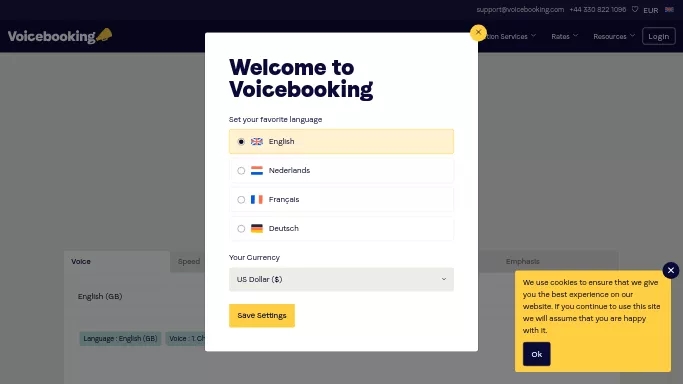Click the Language : English (GB) tag
Viewport: 683px width, 384px height.
tap(120, 339)
